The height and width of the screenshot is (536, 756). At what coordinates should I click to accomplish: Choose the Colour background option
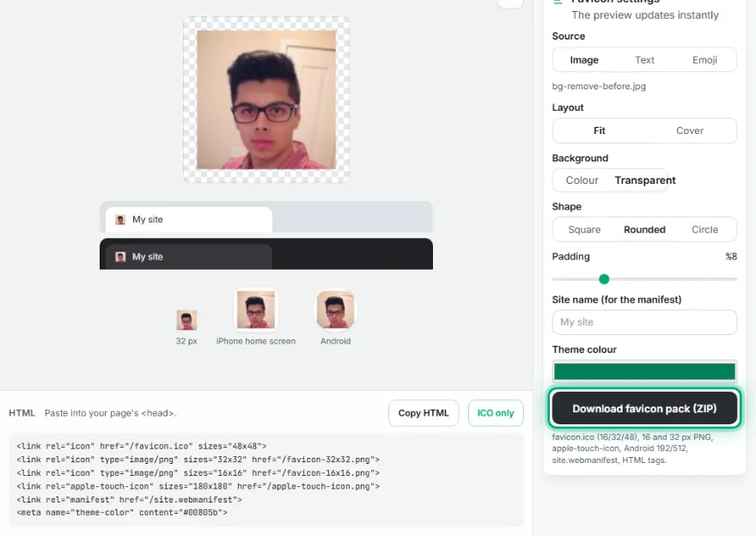click(x=582, y=180)
